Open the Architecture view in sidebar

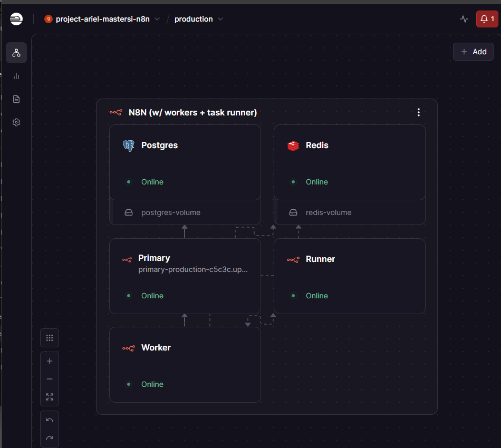[x=16, y=53]
